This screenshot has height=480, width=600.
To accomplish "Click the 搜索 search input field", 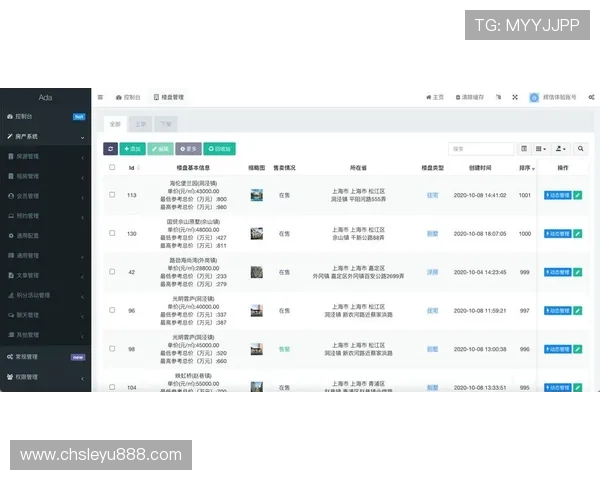I will (481, 149).
